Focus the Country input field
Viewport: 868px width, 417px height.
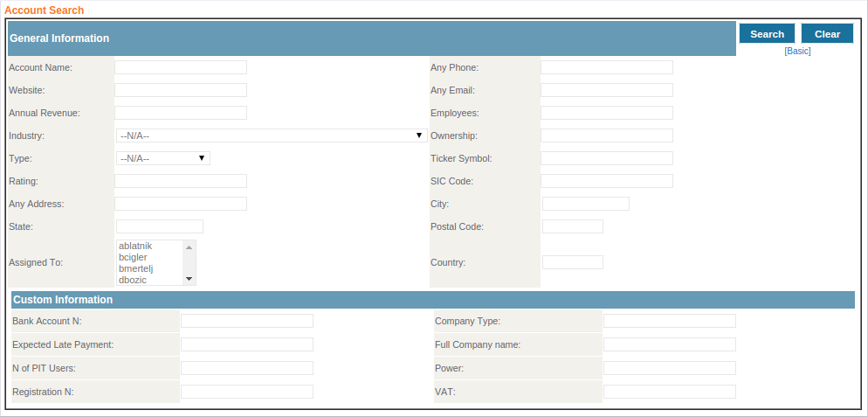(573, 262)
